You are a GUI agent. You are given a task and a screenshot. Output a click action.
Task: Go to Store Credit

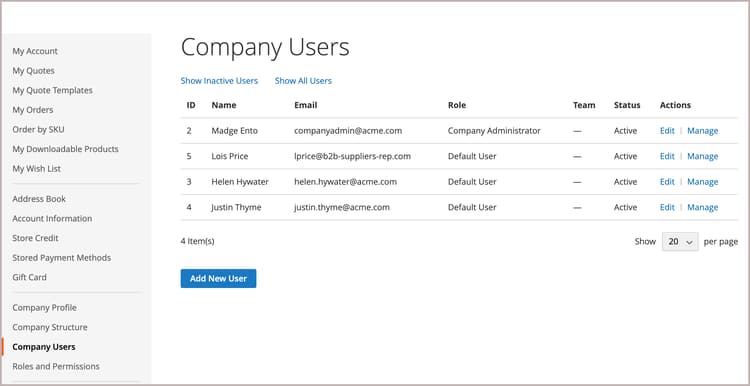coord(35,238)
